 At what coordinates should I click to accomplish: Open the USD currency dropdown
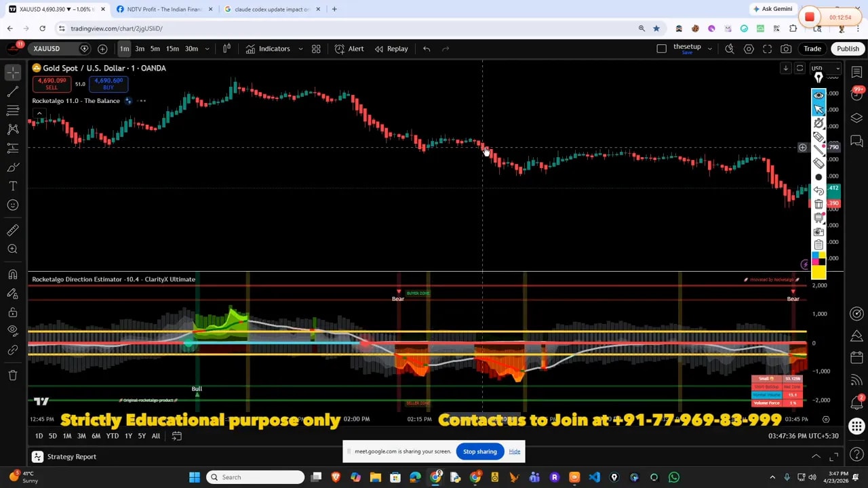point(825,68)
